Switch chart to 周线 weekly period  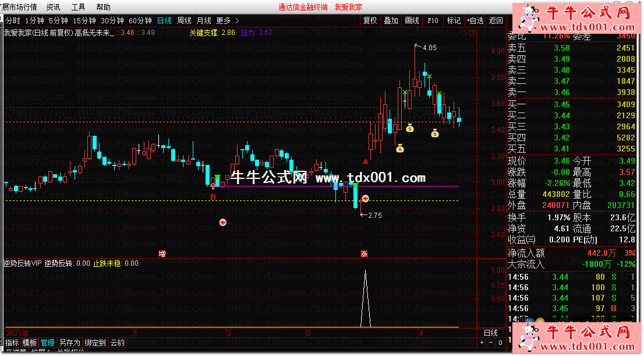tap(183, 20)
